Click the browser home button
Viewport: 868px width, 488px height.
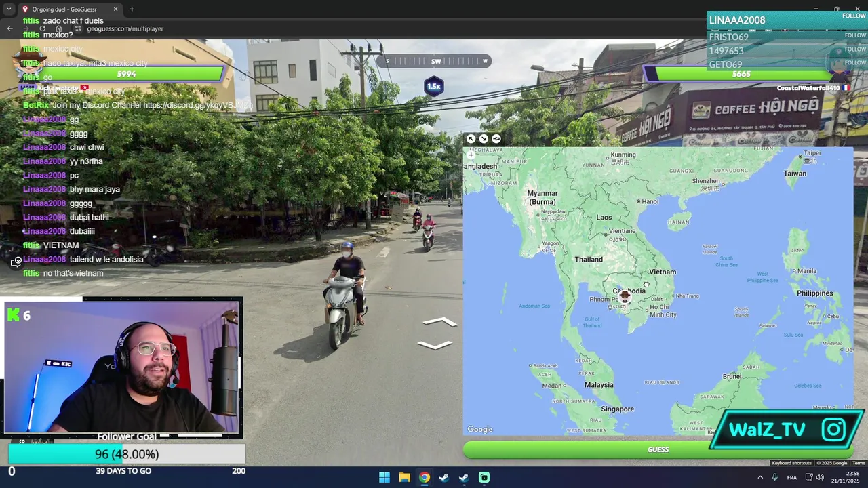click(59, 28)
